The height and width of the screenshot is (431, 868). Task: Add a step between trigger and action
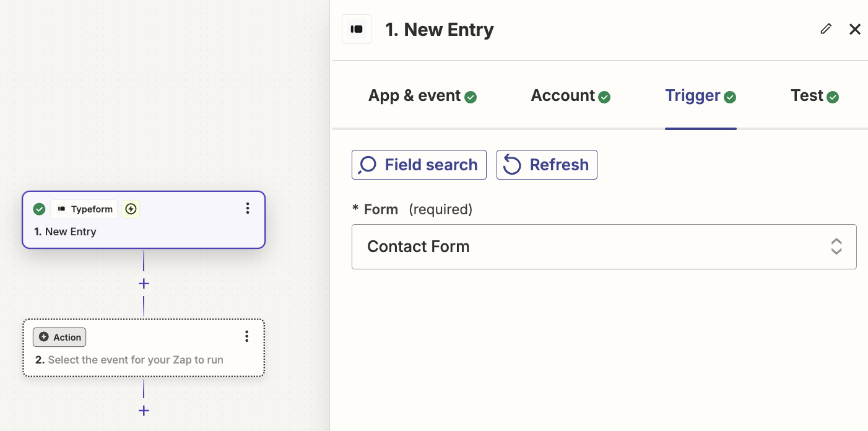click(144, 284)
